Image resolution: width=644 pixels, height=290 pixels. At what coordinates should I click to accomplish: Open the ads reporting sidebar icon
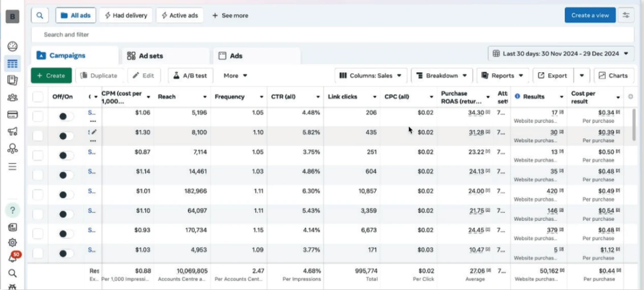(x=13, y=80)
